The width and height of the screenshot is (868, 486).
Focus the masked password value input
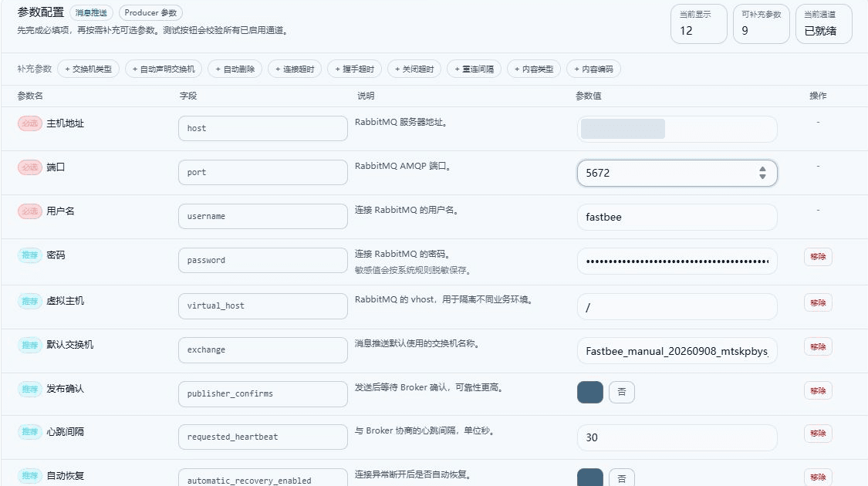point(677,262)
